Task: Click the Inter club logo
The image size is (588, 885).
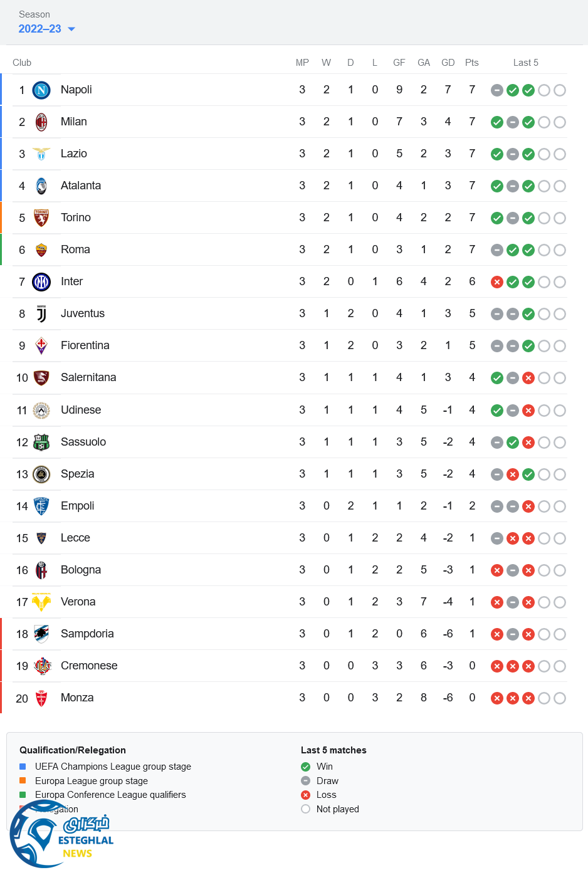Action: point(41,282)
